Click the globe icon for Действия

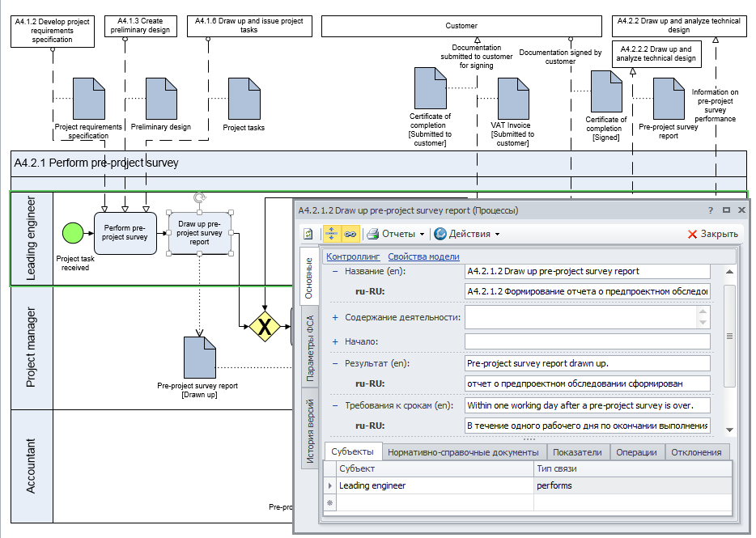click(440, 234)
